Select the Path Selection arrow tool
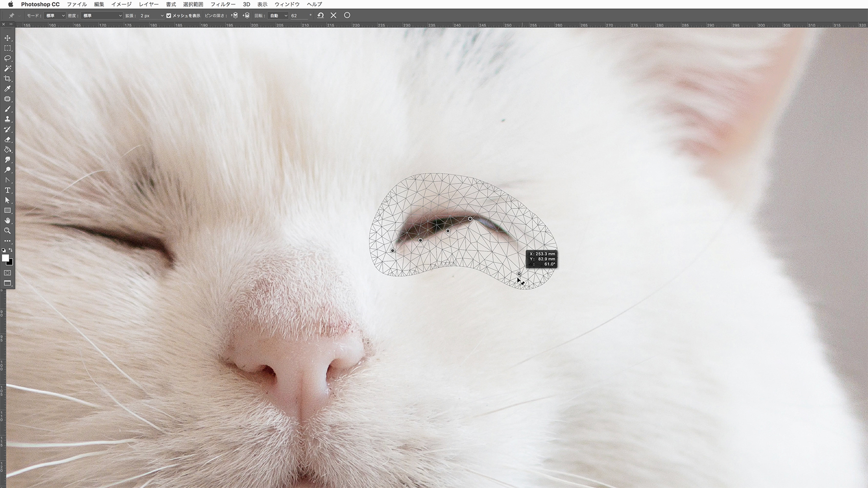 click(x=7, y=200)
